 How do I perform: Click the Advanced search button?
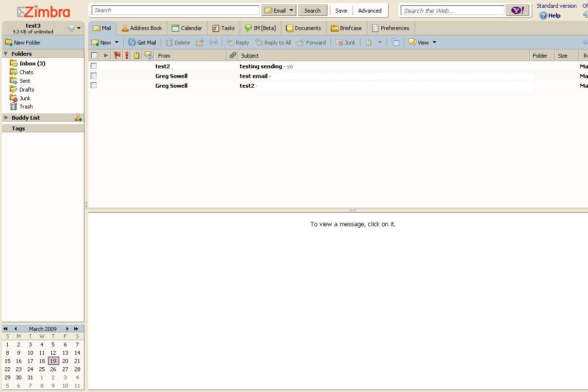[x=370, y=10]
